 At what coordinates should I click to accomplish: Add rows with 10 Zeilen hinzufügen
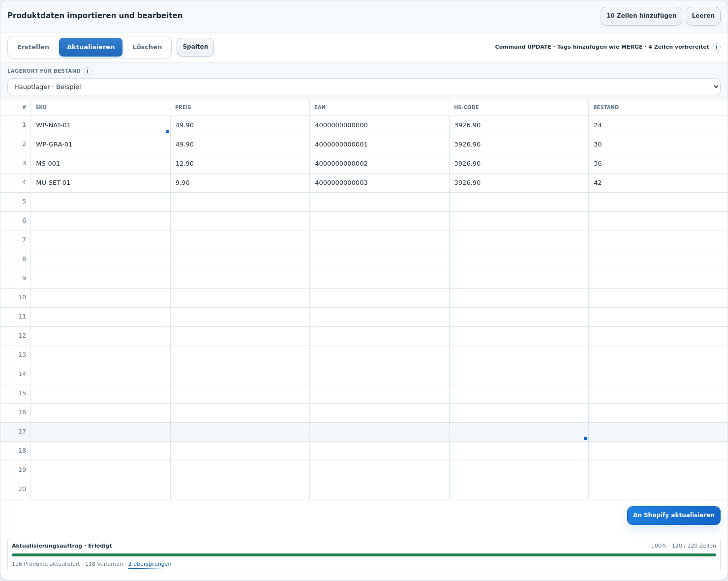(x=641, y=16)
